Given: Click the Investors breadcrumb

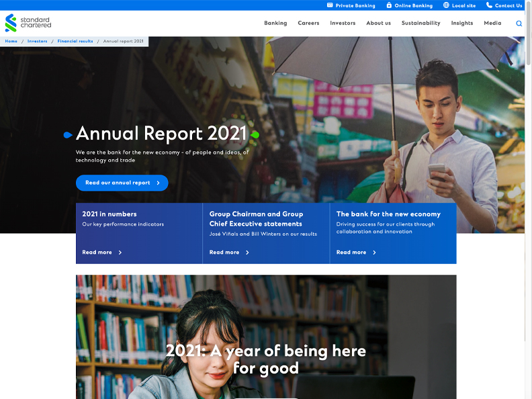Looking at the screenshot, I should 38,41.
